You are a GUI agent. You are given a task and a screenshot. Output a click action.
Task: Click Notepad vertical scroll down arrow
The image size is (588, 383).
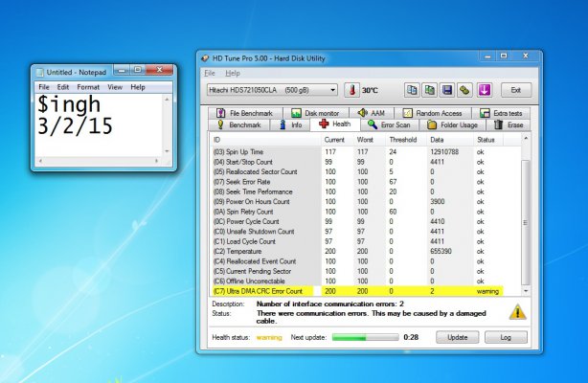pos(168,151)
